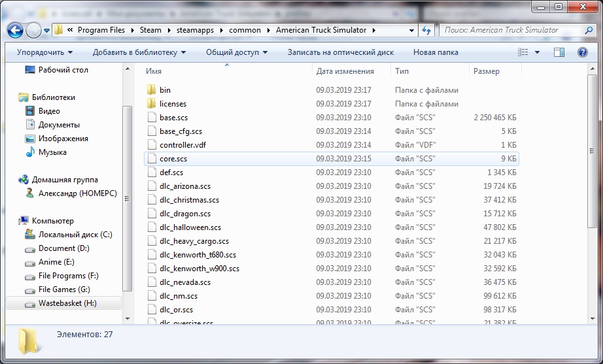Click the Видео library icon
The image size is (603, 364).
click(x=30, y=111)
